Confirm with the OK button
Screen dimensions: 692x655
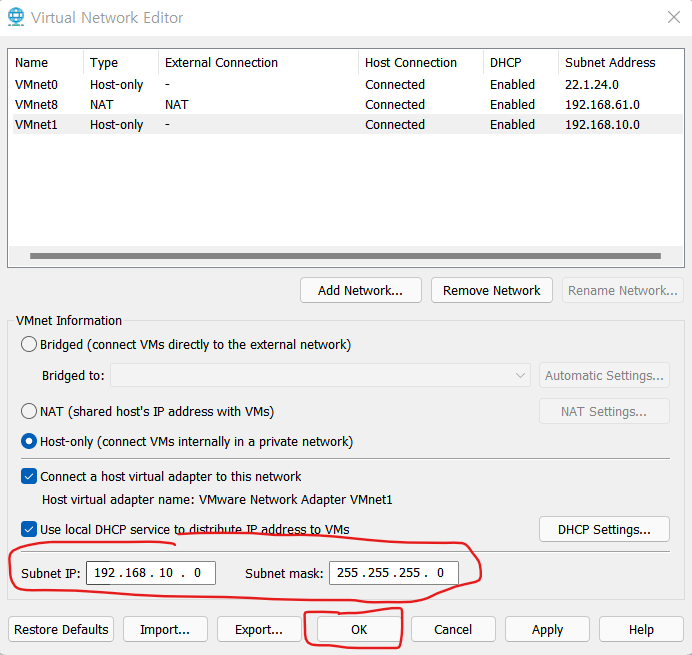[x=359, y=629]
